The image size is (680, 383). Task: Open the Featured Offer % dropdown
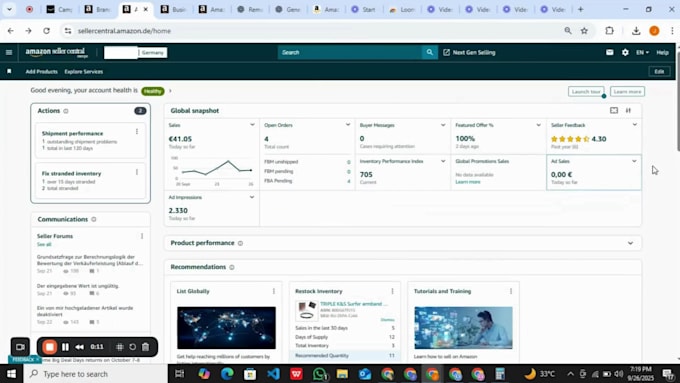point(538,125)
